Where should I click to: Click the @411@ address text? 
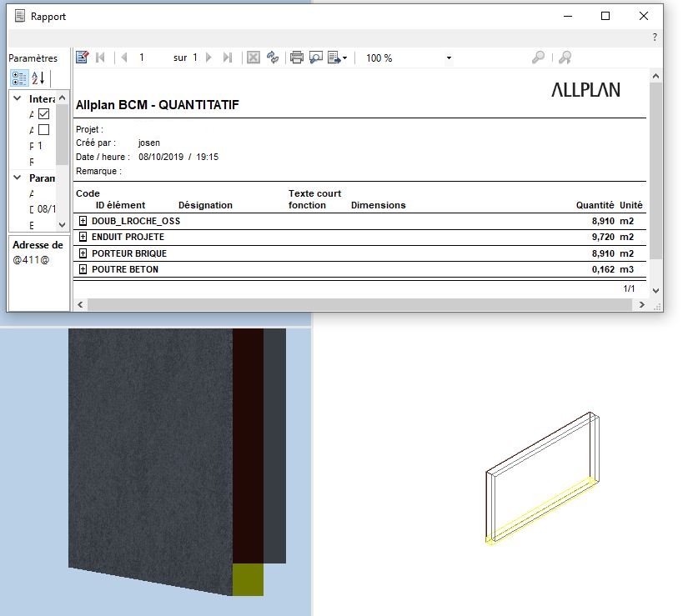pyautogui.click(x=31, y=260)
